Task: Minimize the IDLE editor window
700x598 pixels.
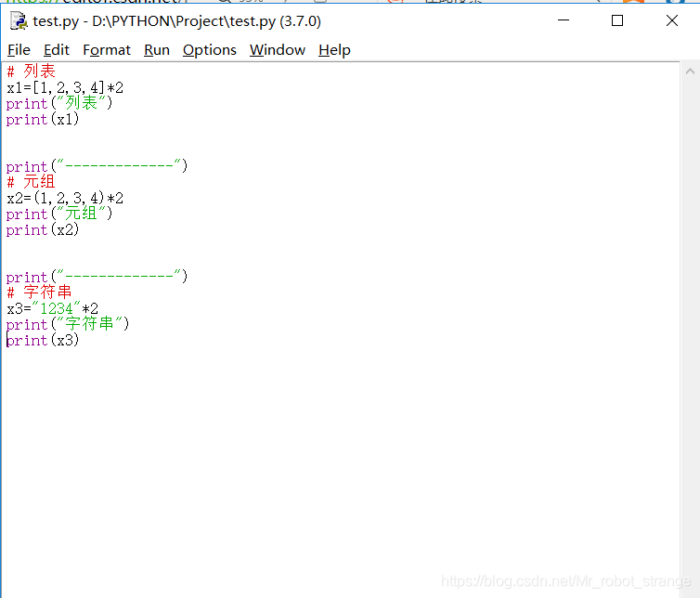Action: [x=564, y=20]
